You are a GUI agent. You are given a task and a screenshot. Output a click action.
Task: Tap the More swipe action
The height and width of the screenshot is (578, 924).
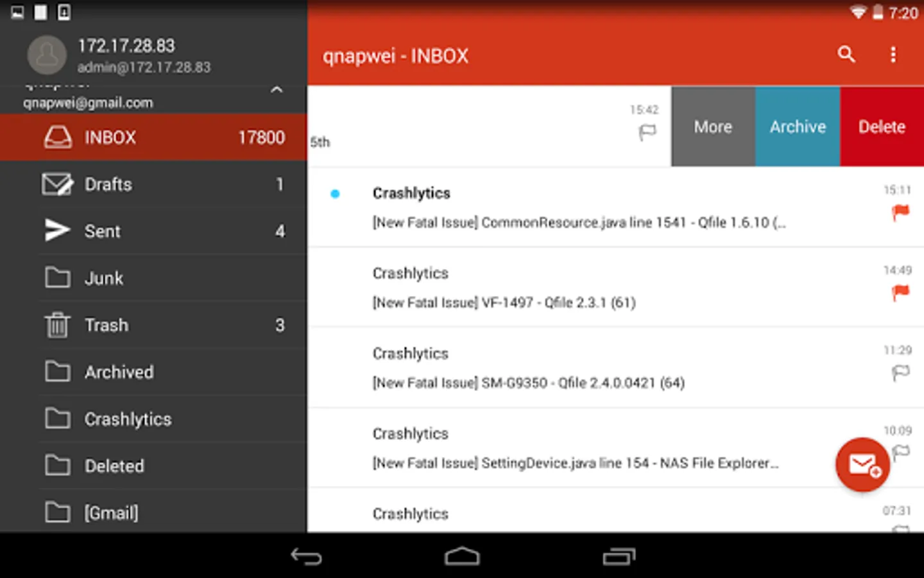[713, 127]
